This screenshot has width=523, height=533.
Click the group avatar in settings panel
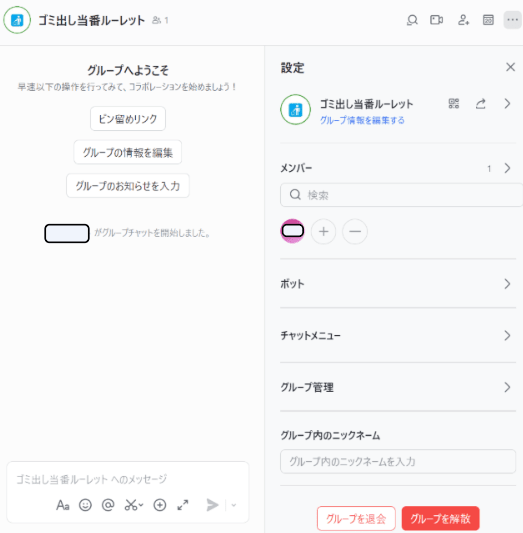pos(295,109)
